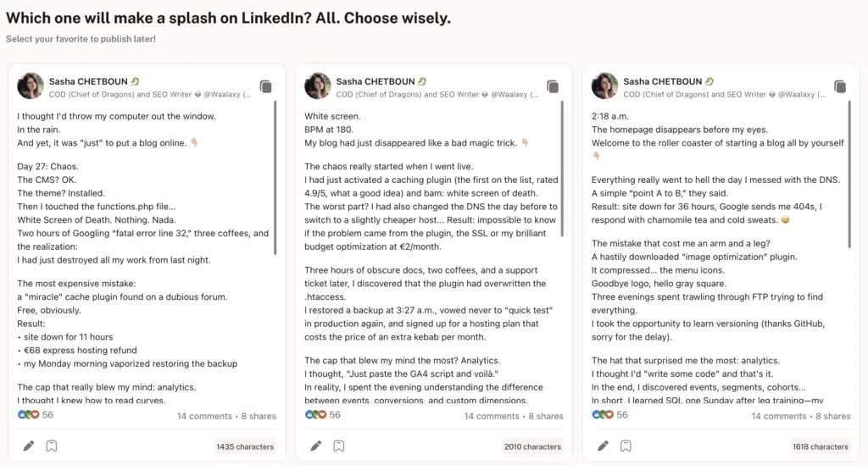This screenshot has width=868, height=465.
Task: Bookmark the middle post as favorite
Action: tap(339, 446)
